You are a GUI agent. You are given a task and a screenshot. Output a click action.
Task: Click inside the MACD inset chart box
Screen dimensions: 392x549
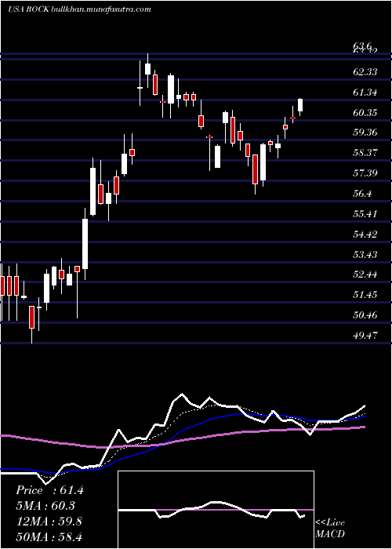pyautogui.click(x=216, y=510)
